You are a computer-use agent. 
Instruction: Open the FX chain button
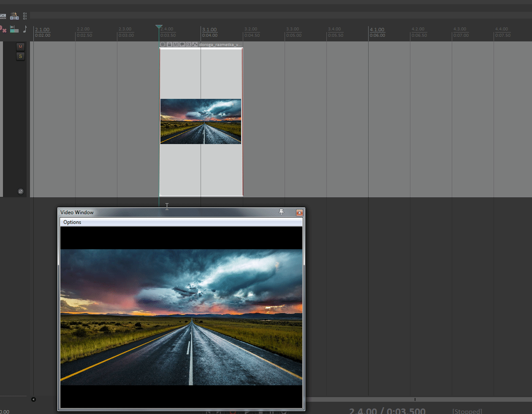pyautogui.click(x=3, y=16)
